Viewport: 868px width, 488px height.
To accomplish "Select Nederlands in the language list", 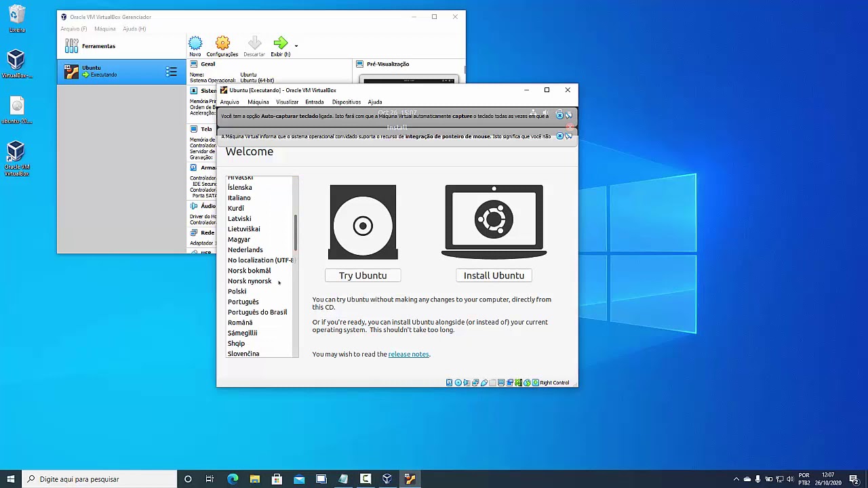I will (245, 249).
